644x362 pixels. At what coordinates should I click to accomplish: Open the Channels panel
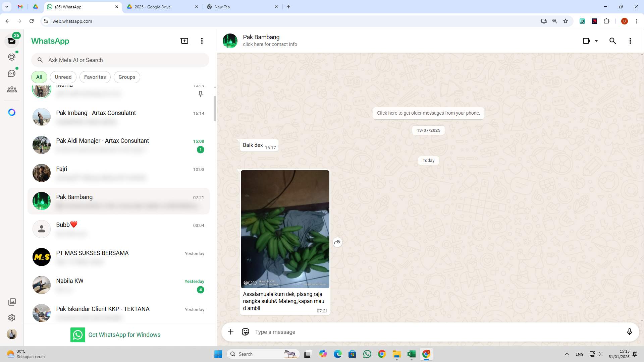tap(12, 73)
